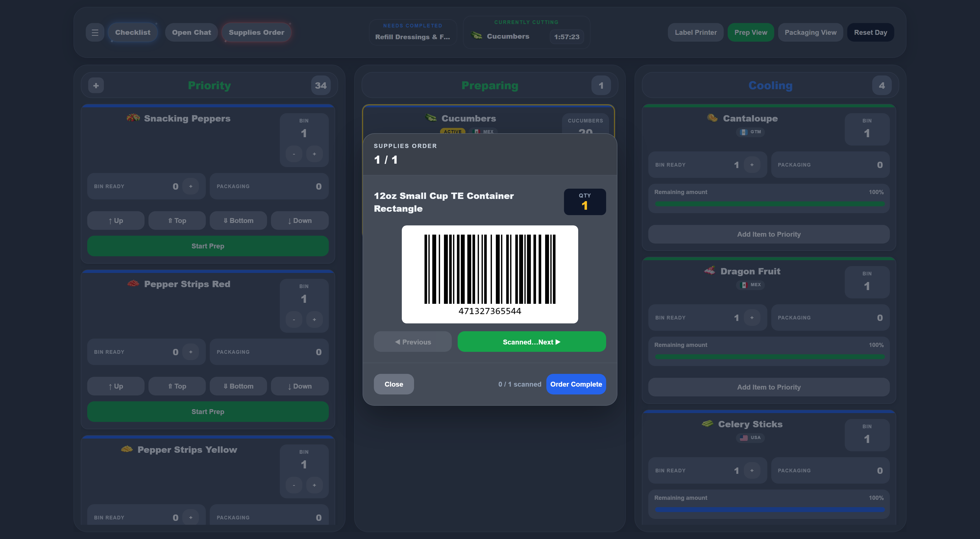The height and width of the screenshot is (539, 980).
Task: Add a bin ready for Pepper Strips Red
Action: 191,352
